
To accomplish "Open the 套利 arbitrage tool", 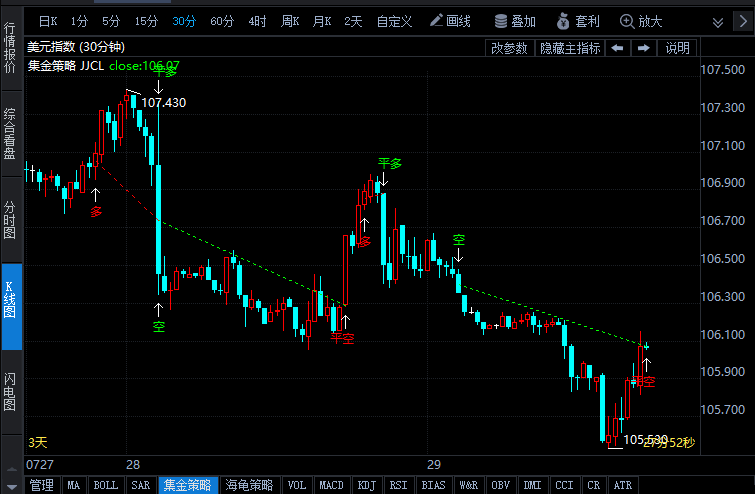I will (578, 21).
